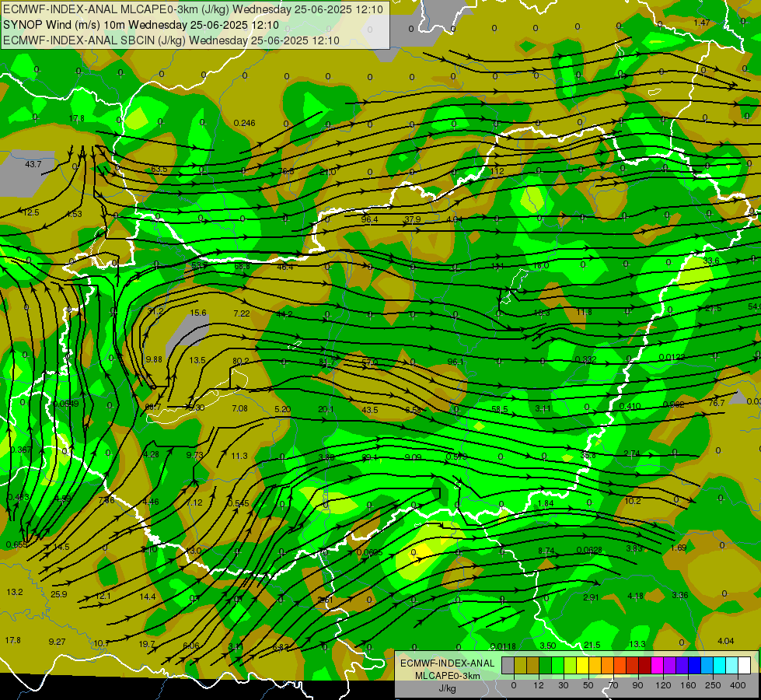Click the map value 15.6
The width and height of the screenshot is (761, 700).
point(198,313)
